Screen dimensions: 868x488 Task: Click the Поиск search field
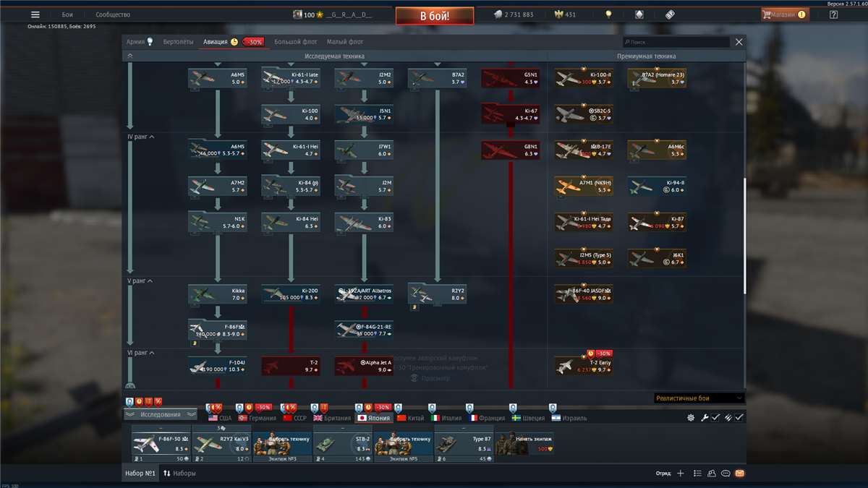[676, 42]
